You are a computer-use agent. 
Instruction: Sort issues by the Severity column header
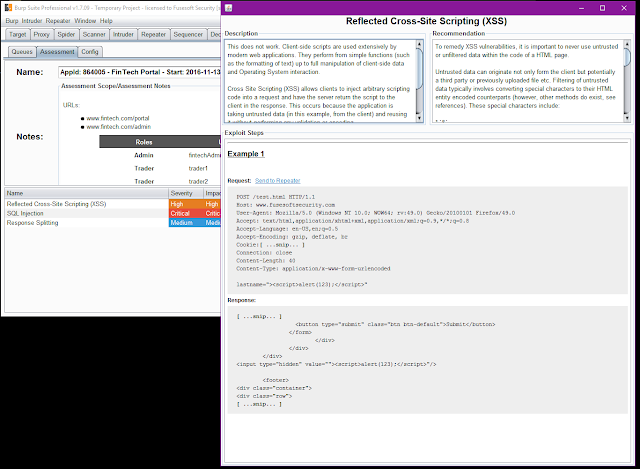[186, 193]
